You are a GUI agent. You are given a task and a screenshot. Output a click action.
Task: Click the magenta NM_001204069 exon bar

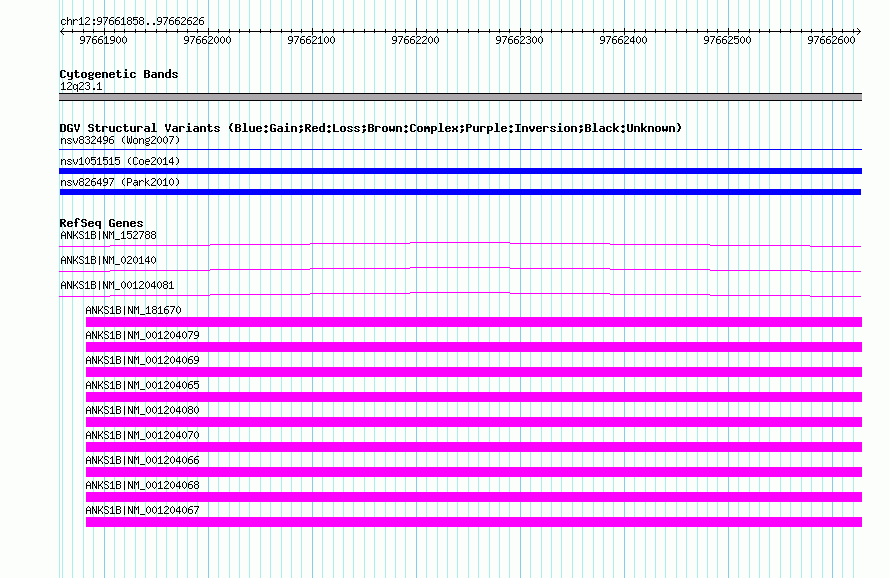click(x=473, y=372)
